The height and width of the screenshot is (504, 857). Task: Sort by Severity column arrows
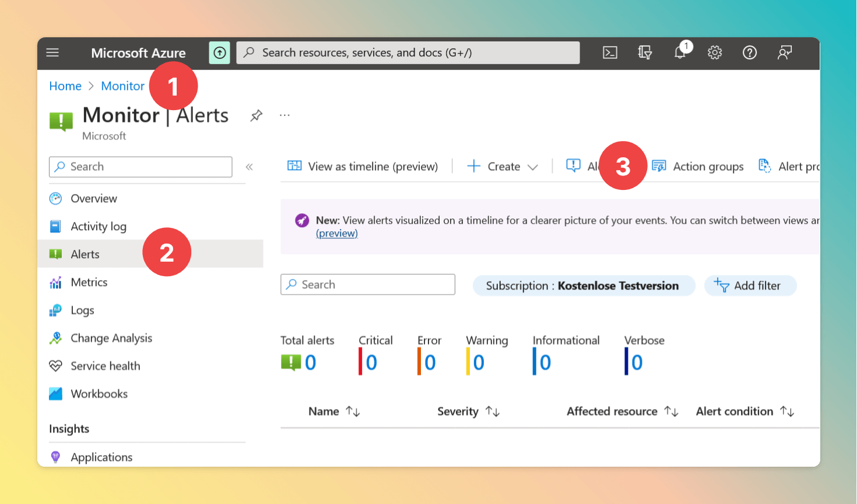coord(493,411)
